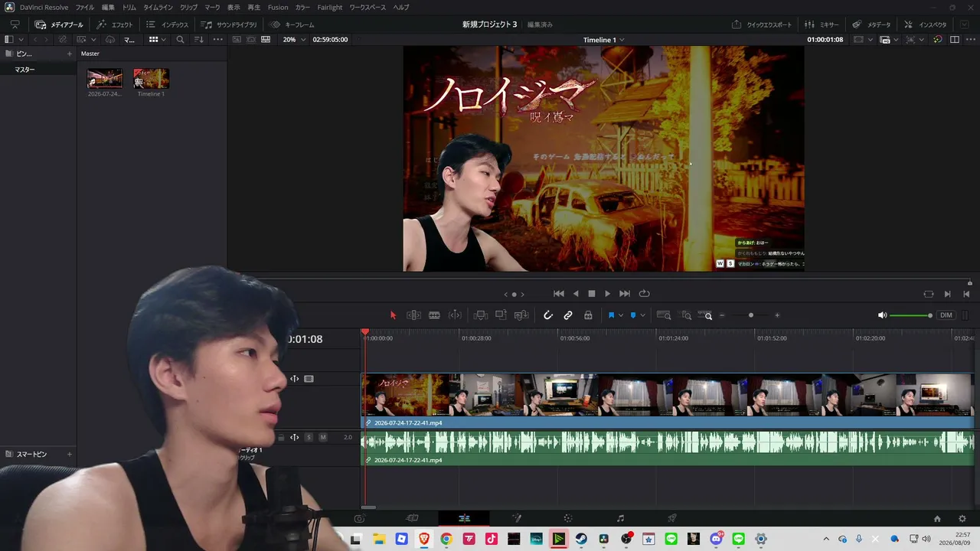Open the Fairlight menu
Viewport: 980px width, 551px height.
(330, 7)
